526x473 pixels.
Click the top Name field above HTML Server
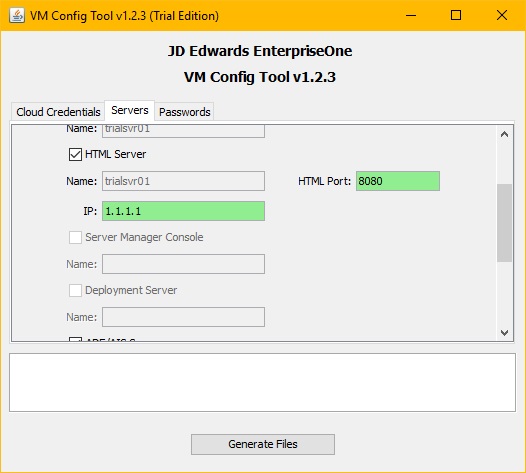point(183,131)
